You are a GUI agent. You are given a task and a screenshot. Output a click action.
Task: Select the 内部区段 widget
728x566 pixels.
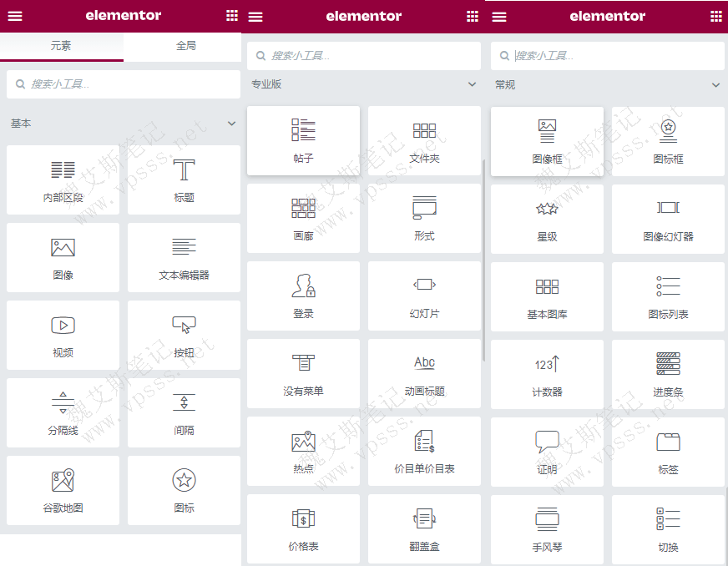click(x=63, y=180)
